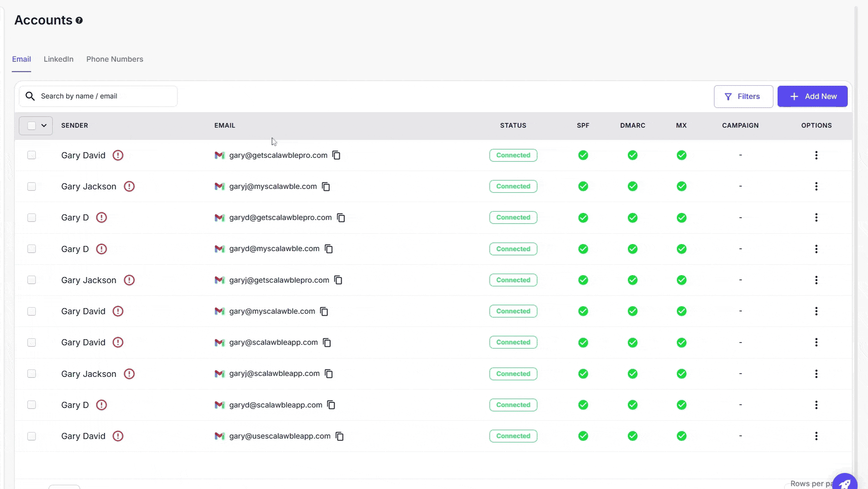Click the warning icon beside Gary Jackson garyj@myscalawble.com
868x489 pixels.
[129, 187]
